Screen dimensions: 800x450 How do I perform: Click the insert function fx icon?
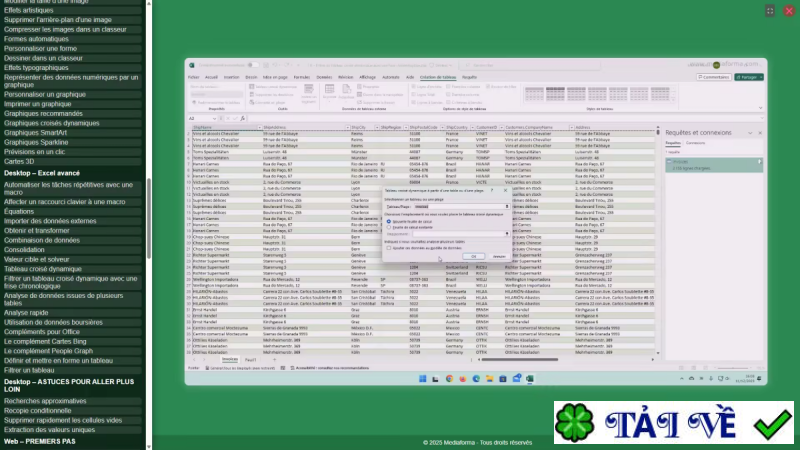(242, 118)
